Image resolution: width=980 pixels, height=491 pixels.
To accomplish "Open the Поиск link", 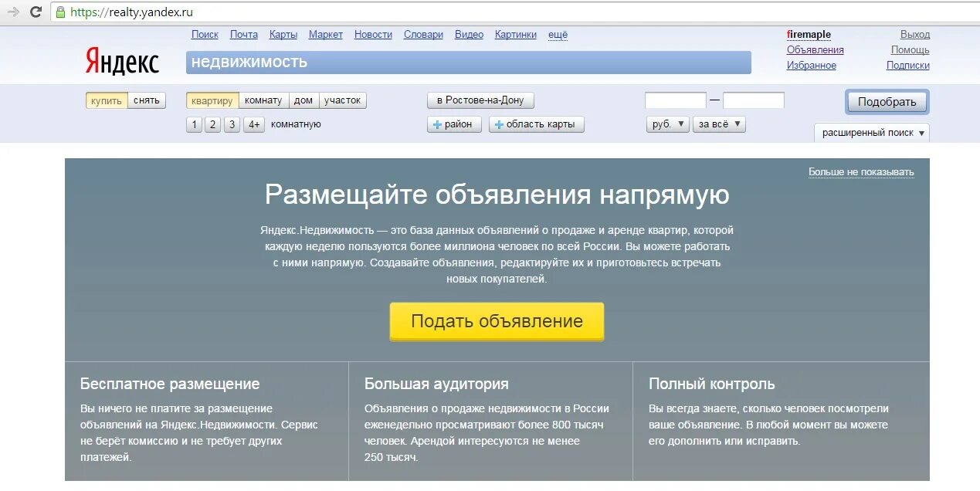I will [205, 35].
